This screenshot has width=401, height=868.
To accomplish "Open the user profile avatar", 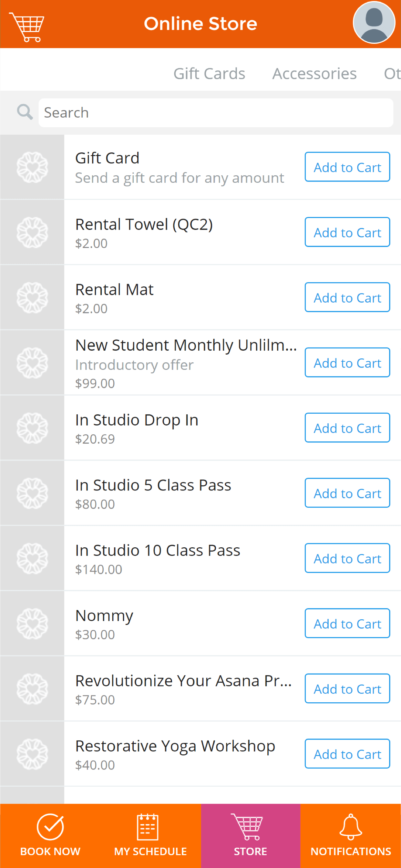I will point(374,23).
